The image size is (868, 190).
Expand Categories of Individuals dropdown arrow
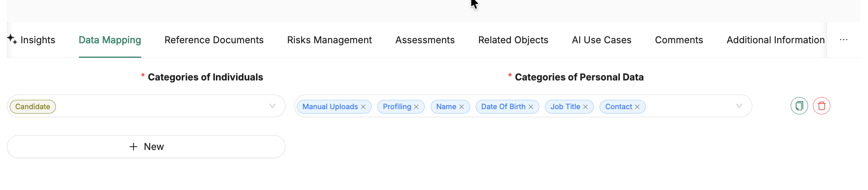272,106
